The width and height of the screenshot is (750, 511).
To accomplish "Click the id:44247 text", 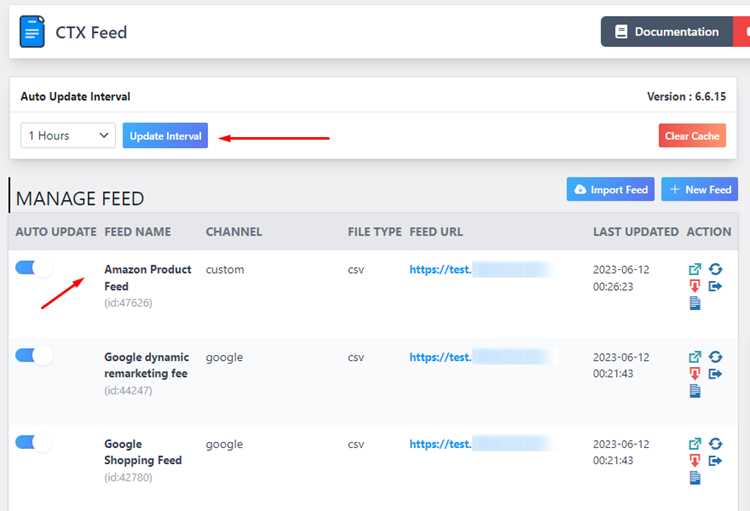I will tap(128, 390).
